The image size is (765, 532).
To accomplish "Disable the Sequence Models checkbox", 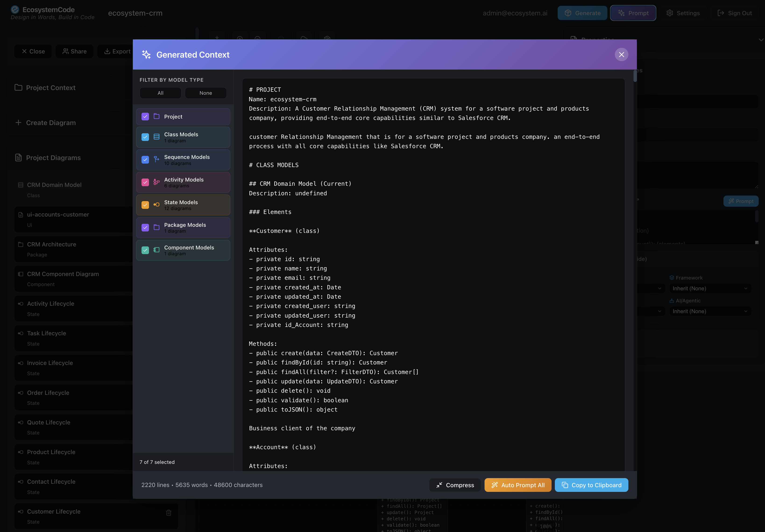I will (145, 160).
